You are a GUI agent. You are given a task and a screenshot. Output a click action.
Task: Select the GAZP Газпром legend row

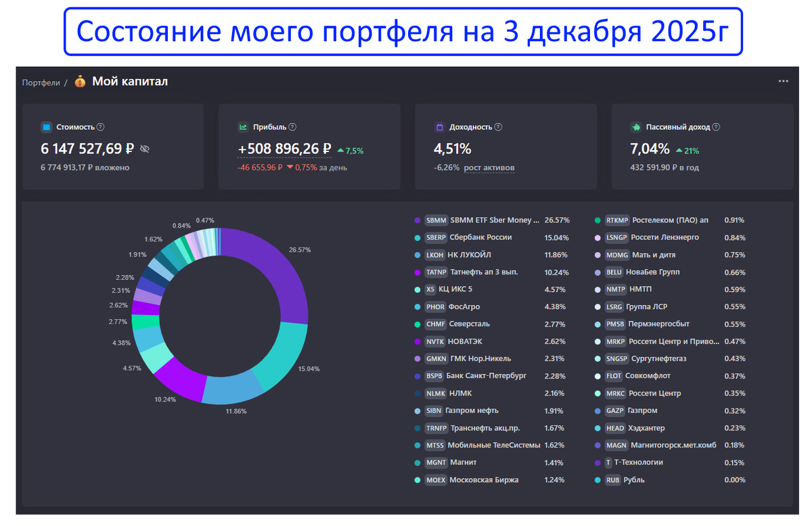click(671, 410)
